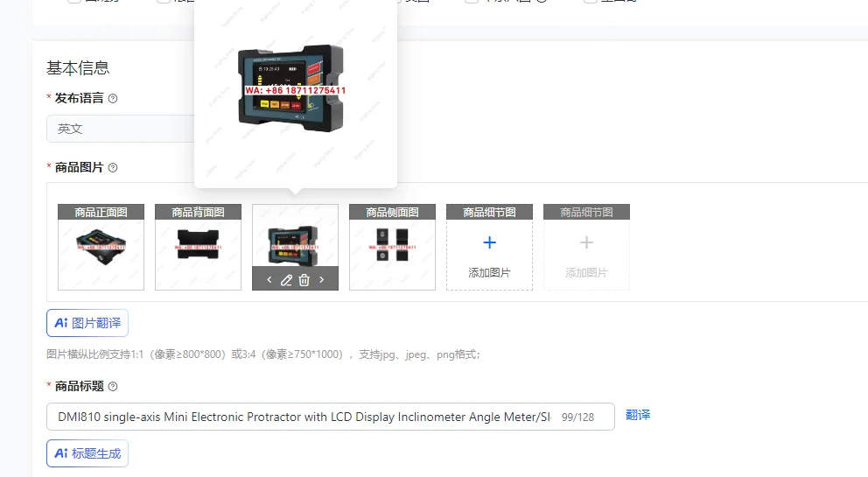Select the 商品背面图 thumbnail

(x=198, y=247)
